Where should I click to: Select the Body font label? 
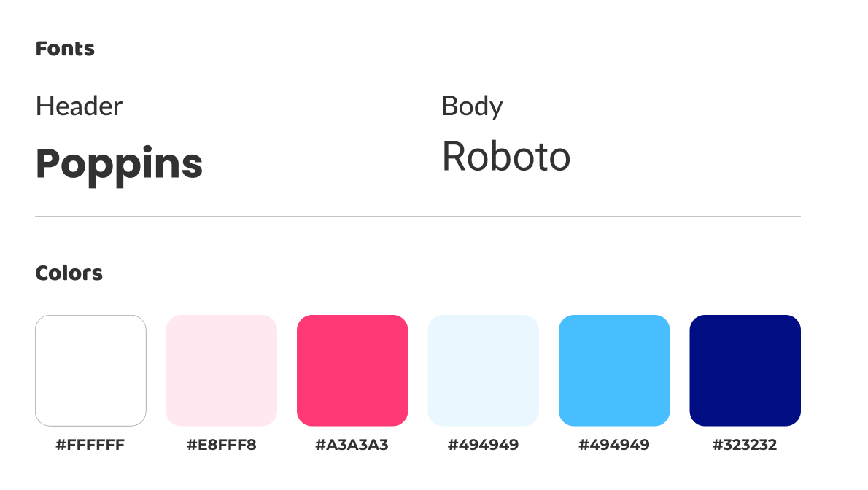click(x=472, y=106)
